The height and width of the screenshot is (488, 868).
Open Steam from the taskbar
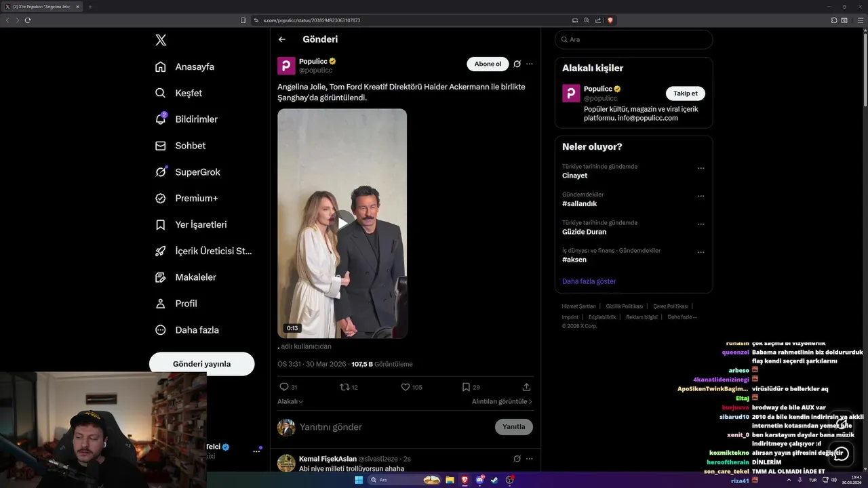coord(494,480)
